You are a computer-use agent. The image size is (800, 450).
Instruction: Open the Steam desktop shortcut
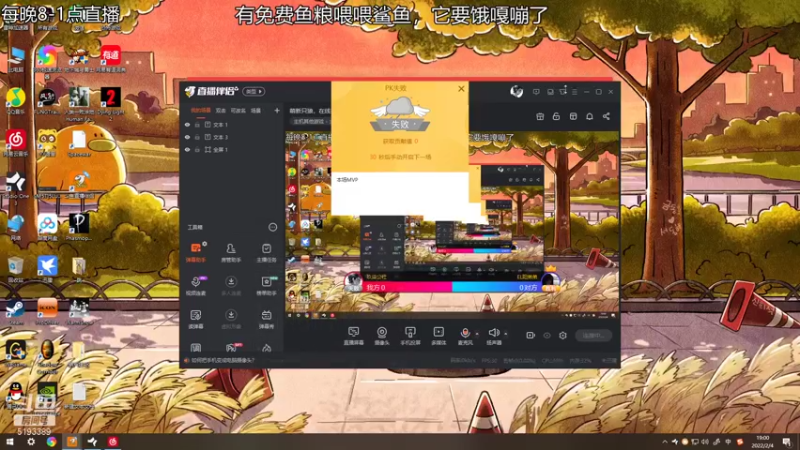pos(15,312)
